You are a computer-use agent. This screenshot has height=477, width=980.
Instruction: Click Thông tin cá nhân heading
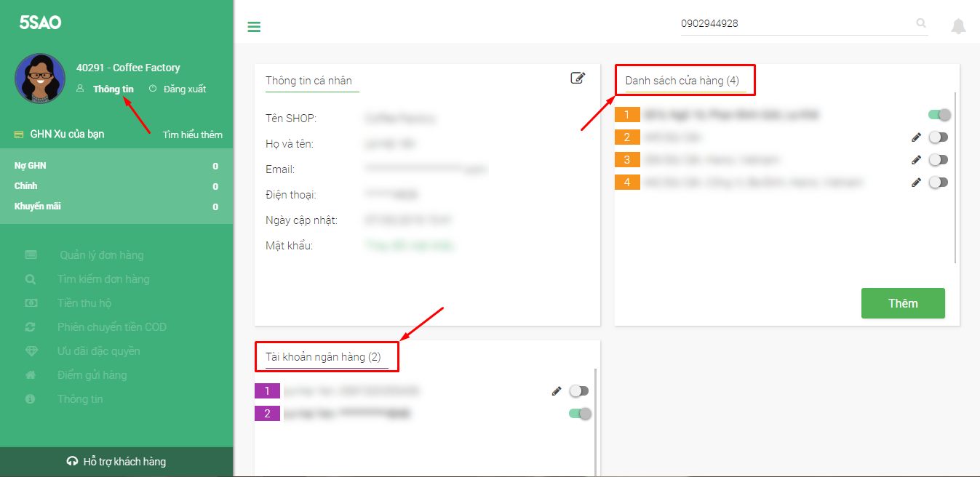[309, 80]
